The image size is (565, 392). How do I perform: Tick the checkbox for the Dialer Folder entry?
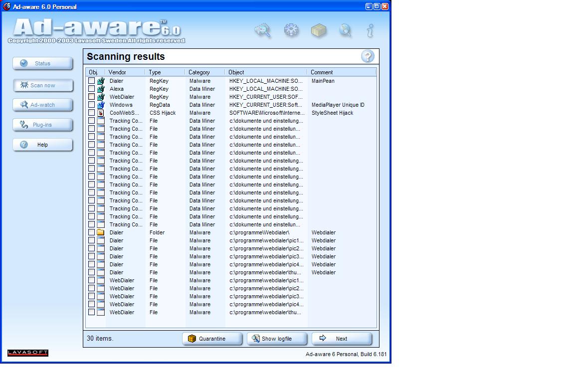92,232
